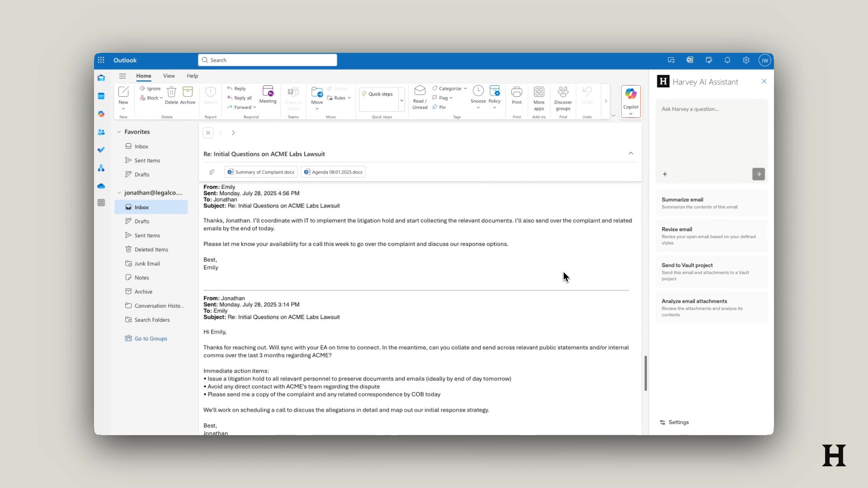Click the Move ribbon icon
Image resolution: width=868 pixels, height=488 pixels.
tap(317, 92)
